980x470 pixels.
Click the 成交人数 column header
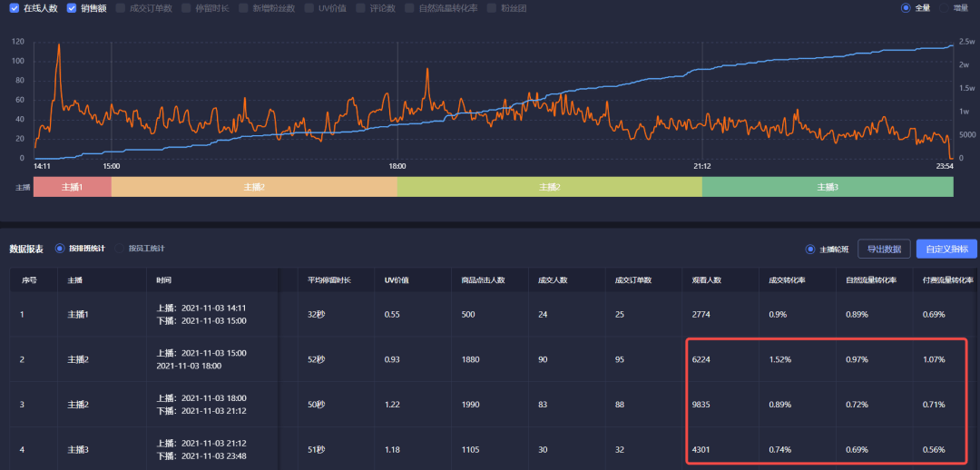[x=553, y=280]
